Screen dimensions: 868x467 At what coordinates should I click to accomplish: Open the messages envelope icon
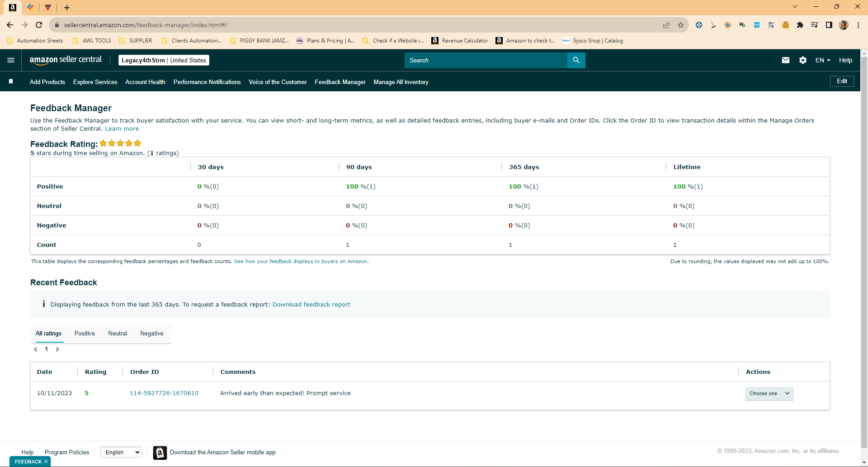pyautogui.click(x=786, y=60)
